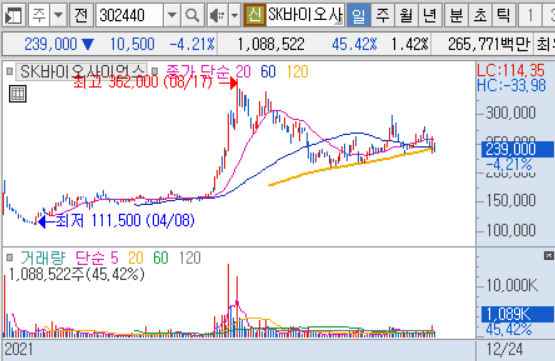The width and height of the screenshot is (555, 361).
Task: Click the orange 120 moving average legend
Action: click(x=297, y=71)
